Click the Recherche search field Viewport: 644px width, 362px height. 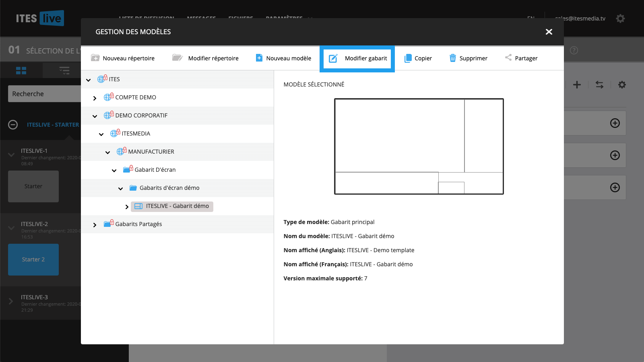44,94
